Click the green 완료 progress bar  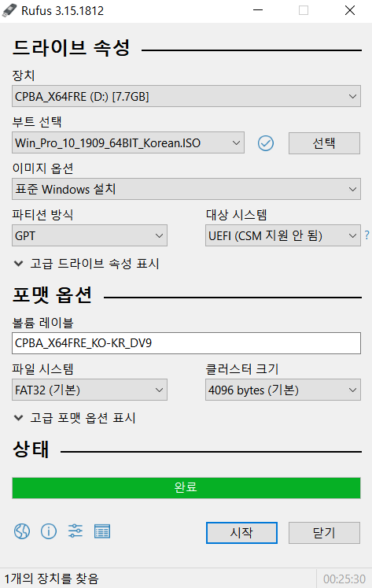click(186, 487)
